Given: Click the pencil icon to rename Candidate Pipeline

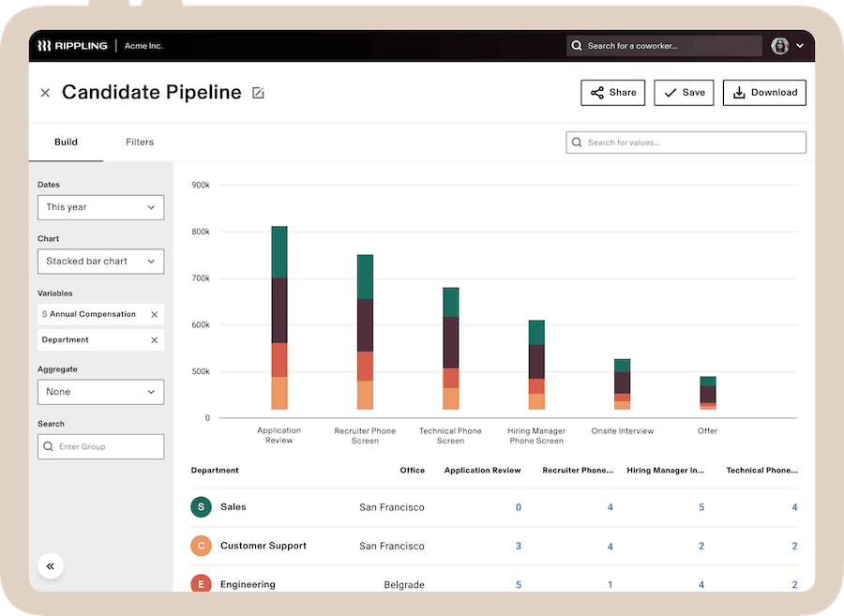Looking at the screenshot, I should [x=257, y=92].
